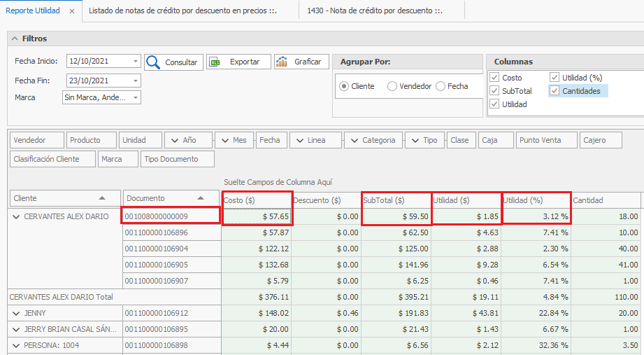Click the Exportar spreadsheet icon

[x=215, y=62]
